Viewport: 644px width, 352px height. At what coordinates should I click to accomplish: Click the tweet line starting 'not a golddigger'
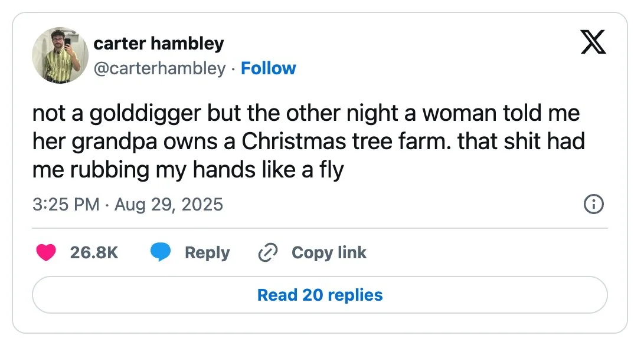pos(306,113)
